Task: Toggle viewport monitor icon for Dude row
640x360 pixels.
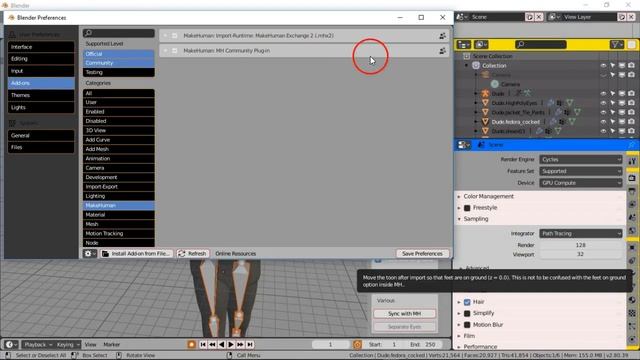Action: click(x=622, y=93)
